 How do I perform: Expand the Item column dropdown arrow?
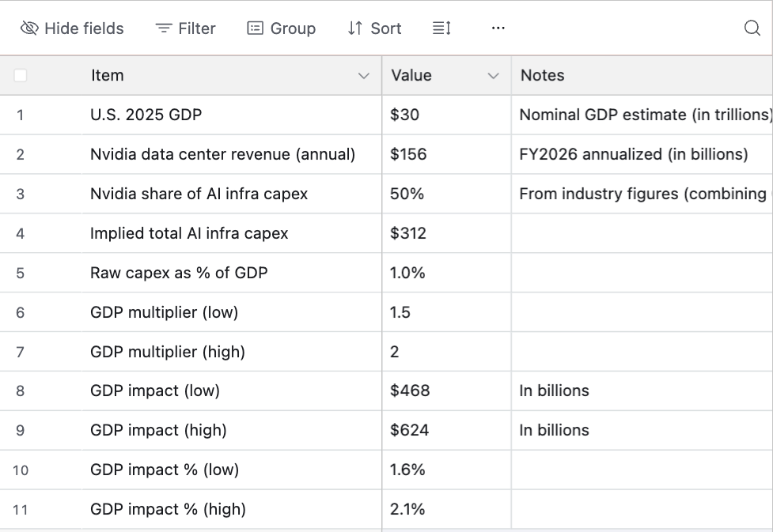[x=364, y=76]
